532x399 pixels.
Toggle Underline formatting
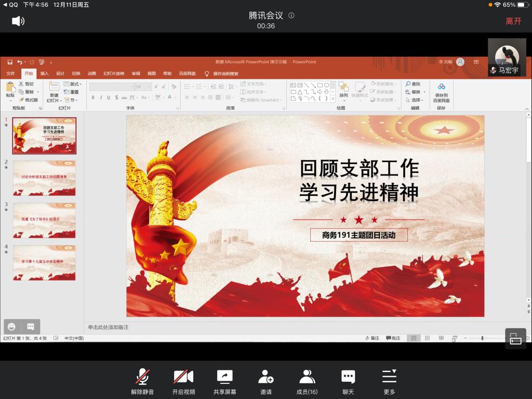tap(109, 97)
